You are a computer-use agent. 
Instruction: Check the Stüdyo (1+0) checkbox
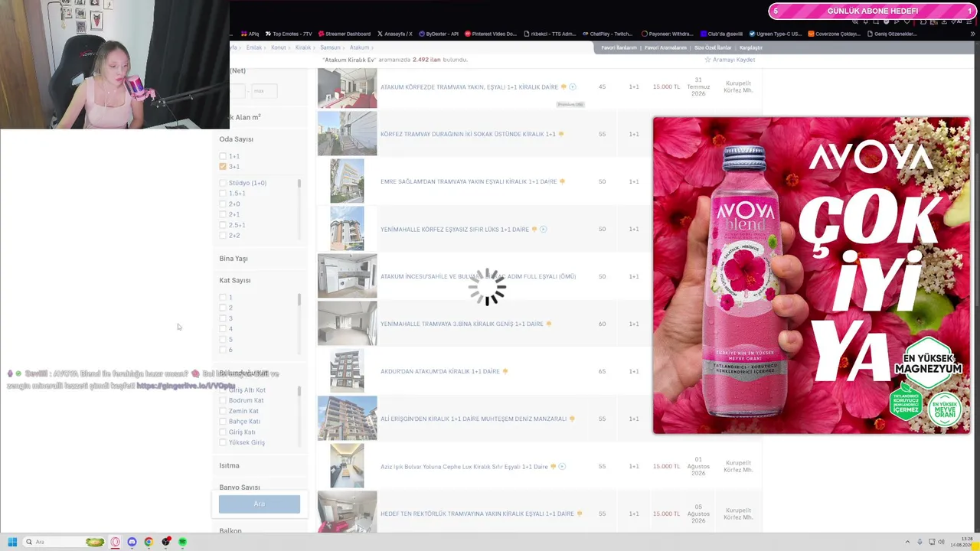click(223, 183)
